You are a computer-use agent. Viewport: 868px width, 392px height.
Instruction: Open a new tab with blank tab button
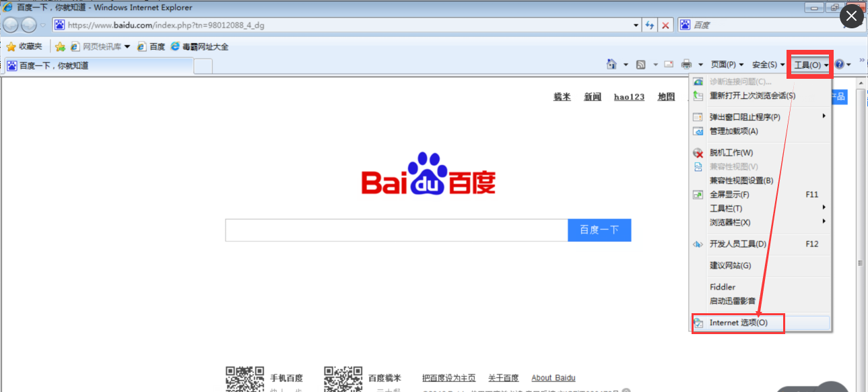[203, 65]
